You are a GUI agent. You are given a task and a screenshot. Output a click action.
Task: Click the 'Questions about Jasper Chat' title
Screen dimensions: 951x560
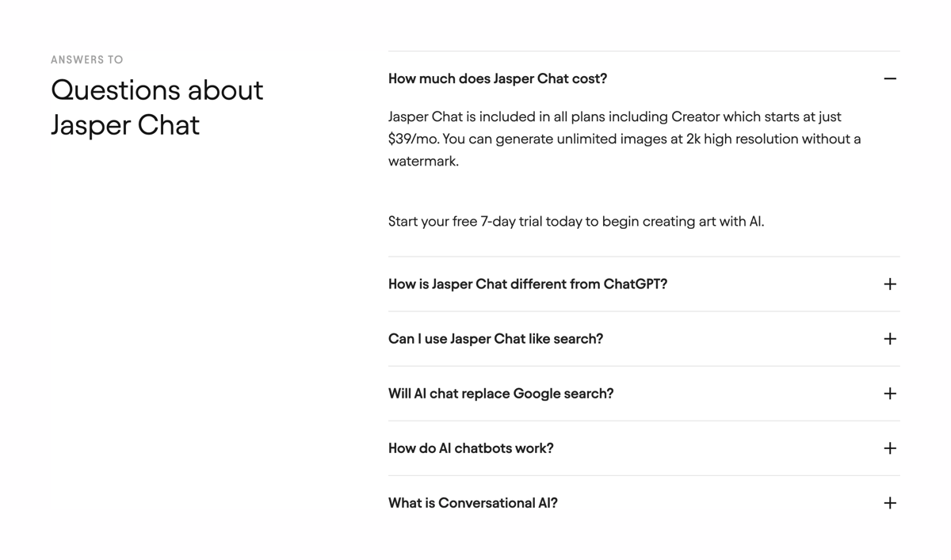pyautogui.click(x=156, y=108)
